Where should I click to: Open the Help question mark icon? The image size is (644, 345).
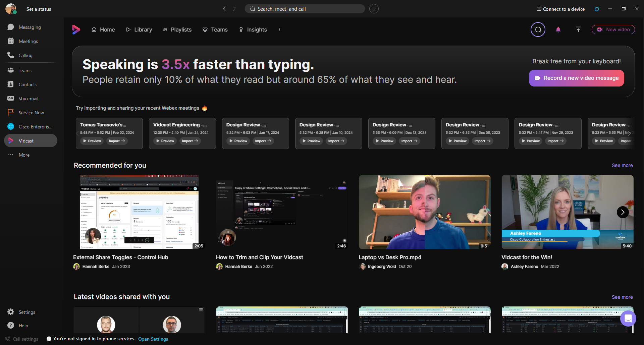tap(11, 325)
